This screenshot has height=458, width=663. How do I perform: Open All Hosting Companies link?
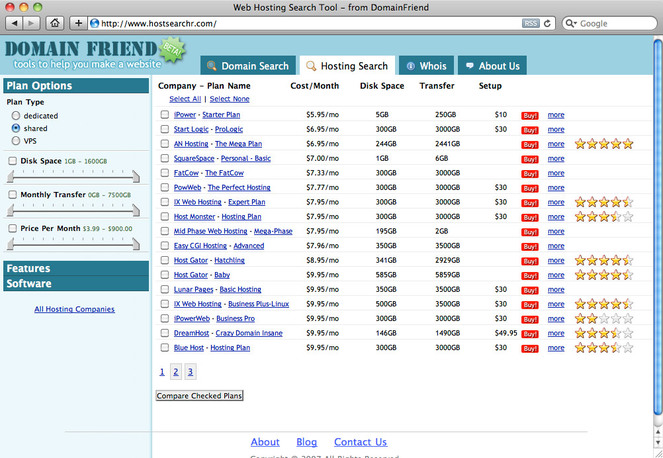point(74,309)
